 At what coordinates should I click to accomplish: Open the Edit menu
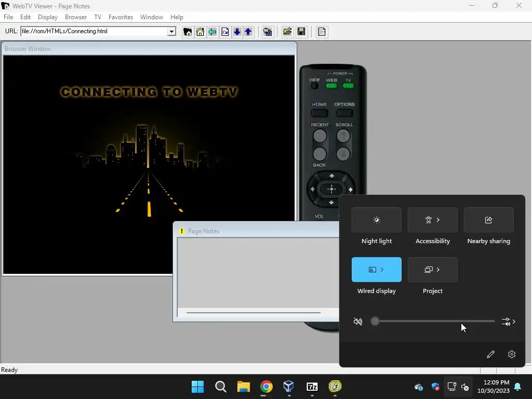(25, 17)
